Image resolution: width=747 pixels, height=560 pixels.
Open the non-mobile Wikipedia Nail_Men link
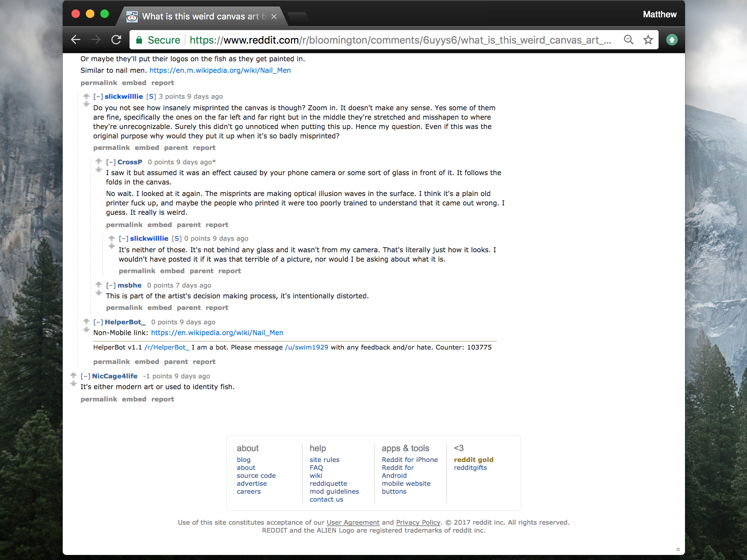point(217,333)
